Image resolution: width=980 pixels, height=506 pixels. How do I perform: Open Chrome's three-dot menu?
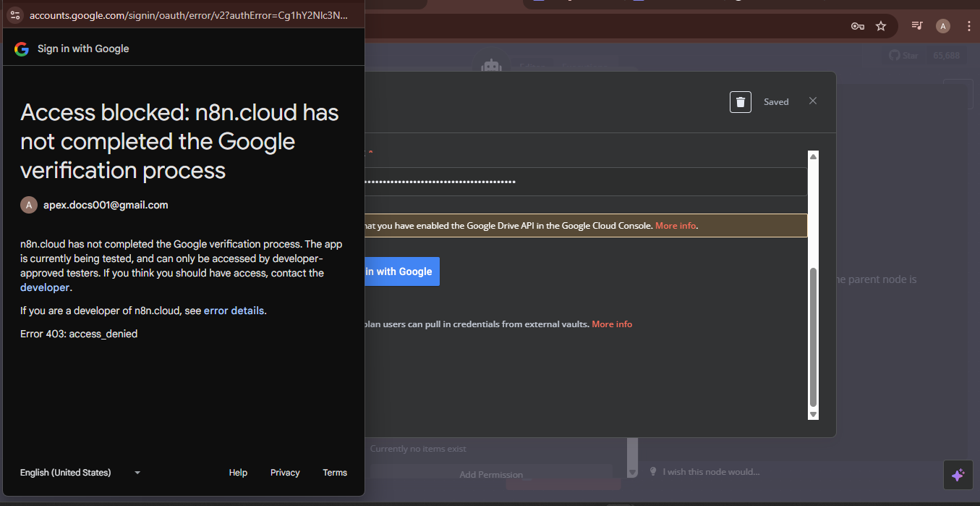968,26
